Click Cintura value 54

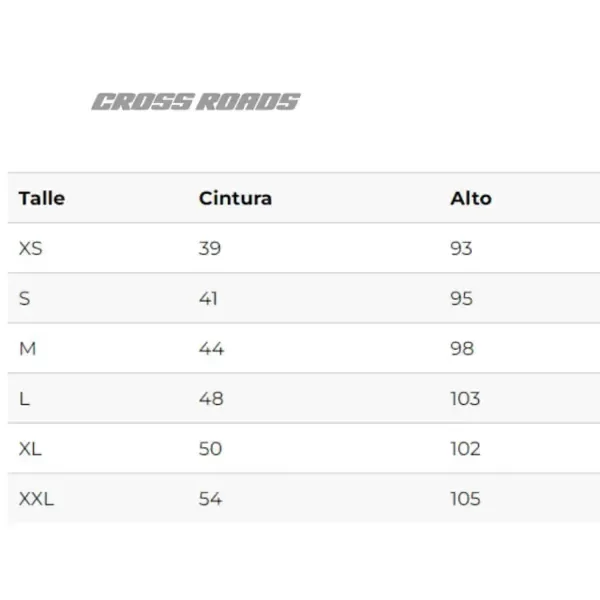click(210, 498)
